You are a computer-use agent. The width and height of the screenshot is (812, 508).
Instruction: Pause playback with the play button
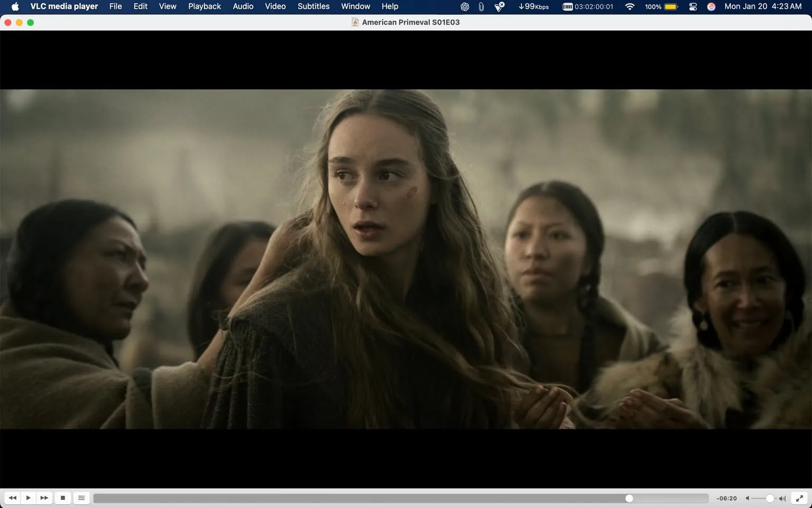click(27, 498)
